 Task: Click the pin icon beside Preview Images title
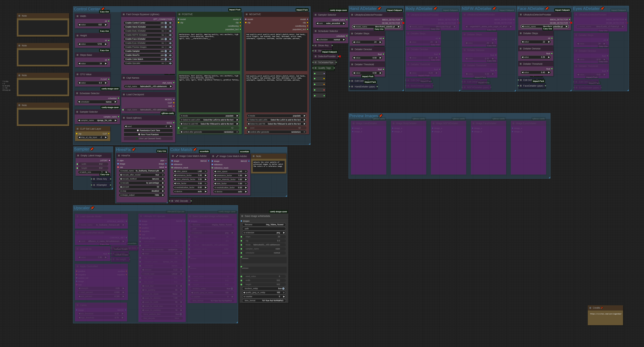(381, 116)
